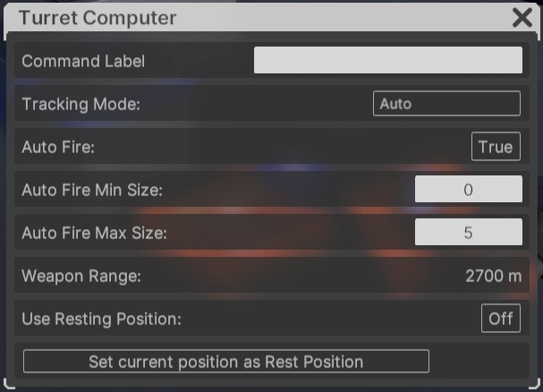The width and height of the screenshot is (543, 392).
Task: Click empty header bar beside the title
Action: [x=340, y=18]
